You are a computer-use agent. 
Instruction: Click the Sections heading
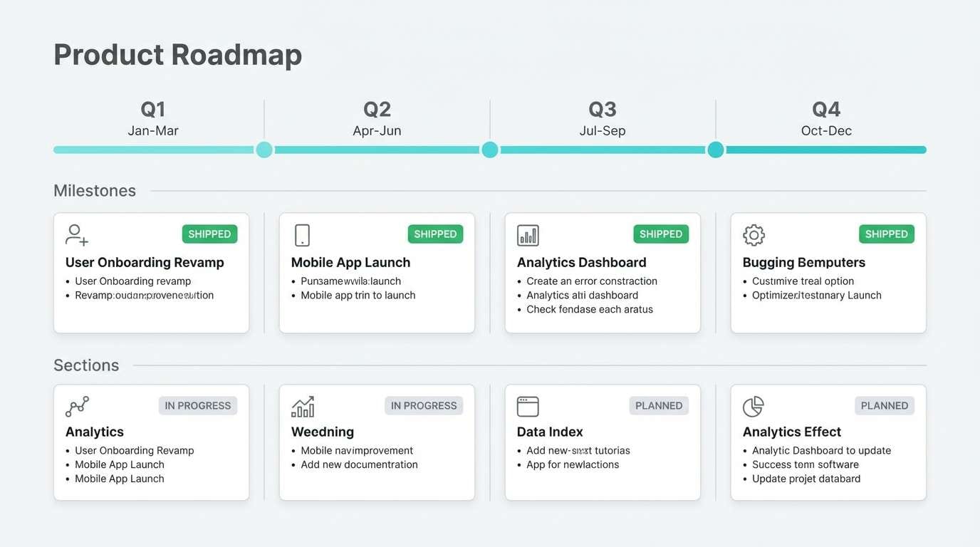(86, 365)
